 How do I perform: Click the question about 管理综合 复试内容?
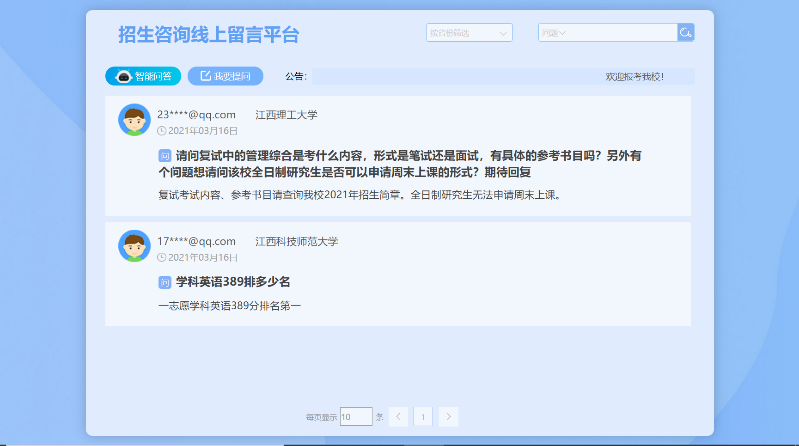point(400,164)
